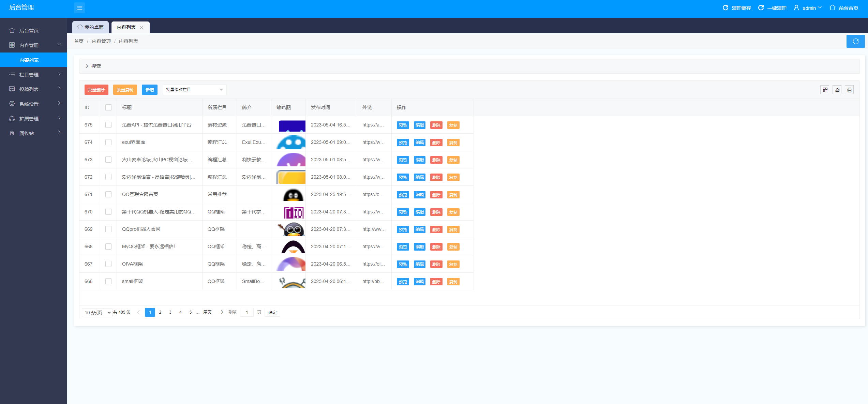Click the title 'exui界面库'
Image resolution: width=868 pixels, height=404 pixels.
tap(134, 142)
